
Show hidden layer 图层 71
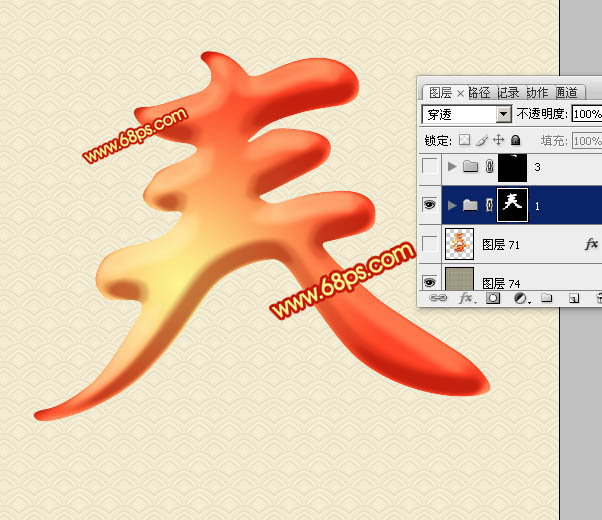[x=429, y=243]
